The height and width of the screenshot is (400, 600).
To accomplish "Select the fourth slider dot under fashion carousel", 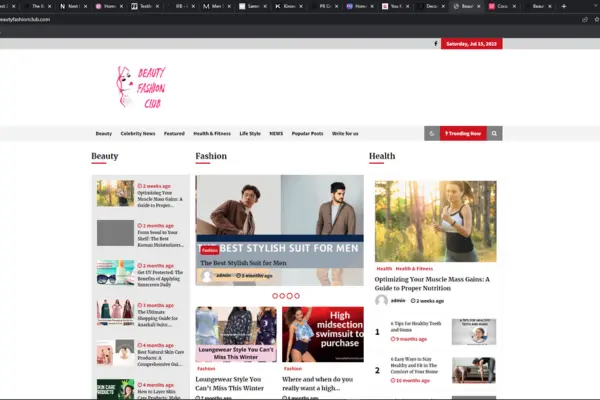I will coord(297,296).
